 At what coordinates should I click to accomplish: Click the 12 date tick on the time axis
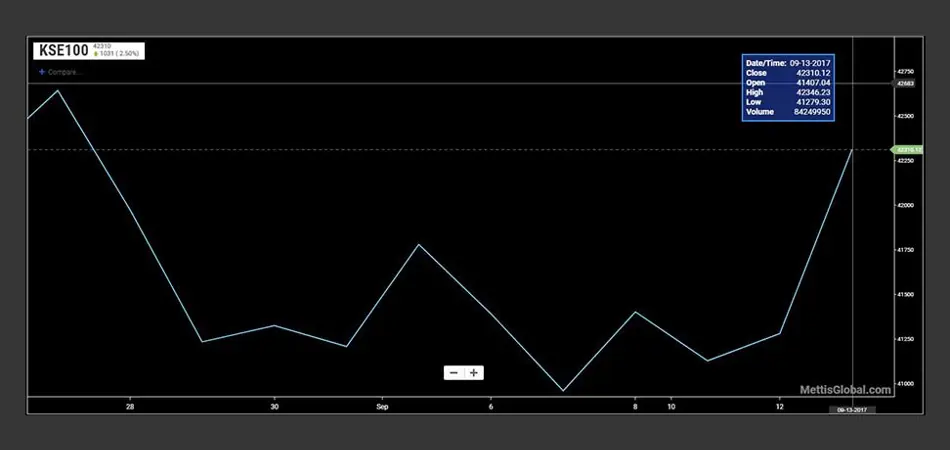click(x=780, y=407)
